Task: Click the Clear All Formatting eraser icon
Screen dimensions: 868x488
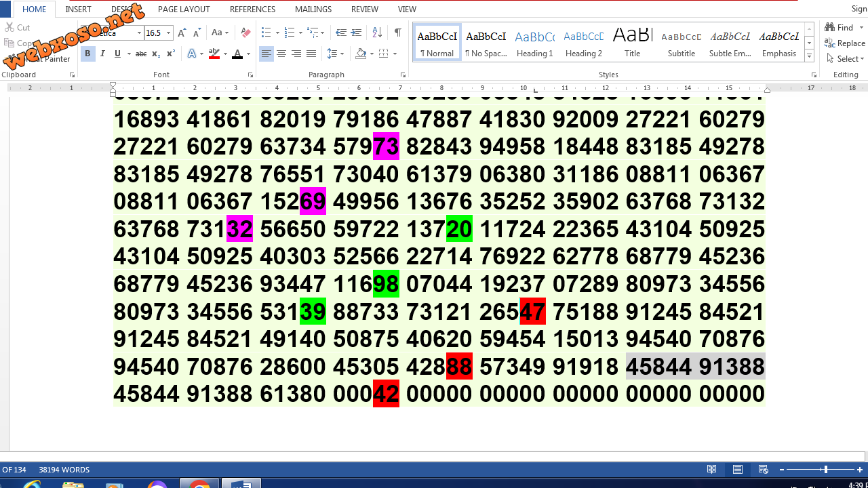Action: (x=245, y=33)
